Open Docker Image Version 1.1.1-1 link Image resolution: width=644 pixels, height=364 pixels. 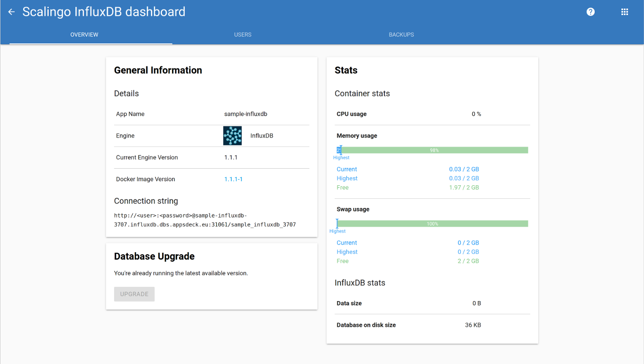pos(233,179)
